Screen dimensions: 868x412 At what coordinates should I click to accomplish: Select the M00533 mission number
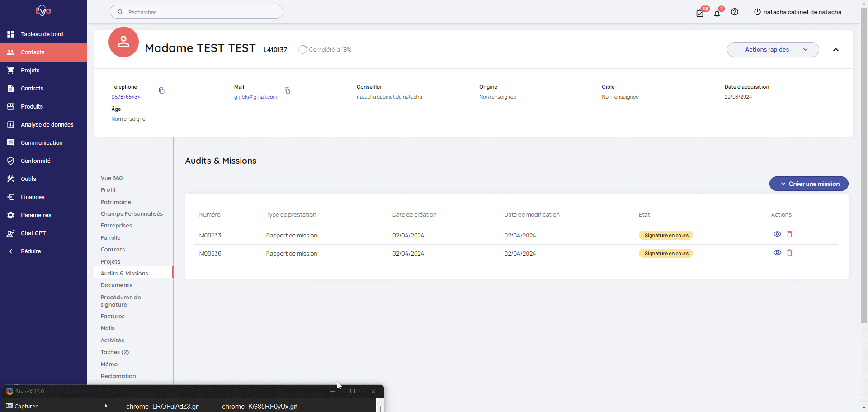(x=210, y=236)
